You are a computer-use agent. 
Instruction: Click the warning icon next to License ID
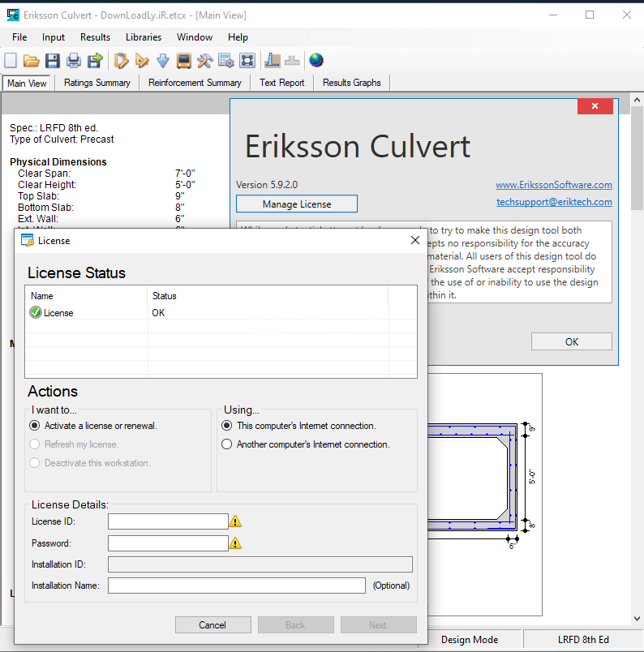(235, 521)
